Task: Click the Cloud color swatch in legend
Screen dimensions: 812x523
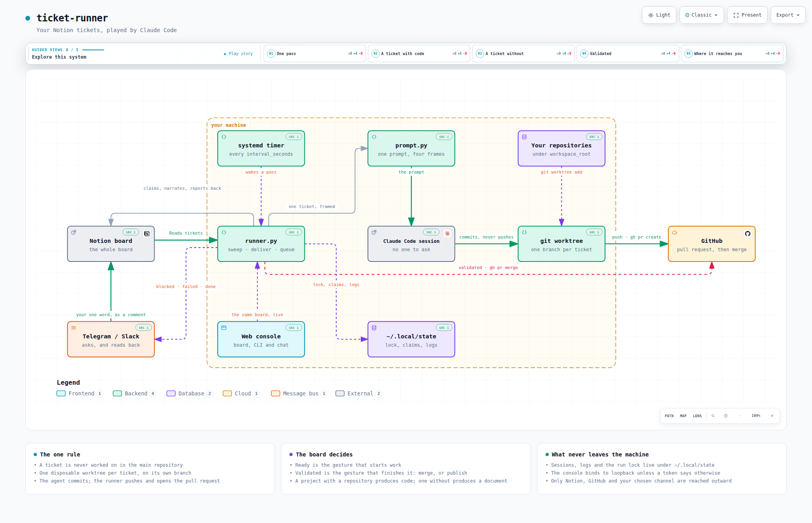Action: click(227, 393)
